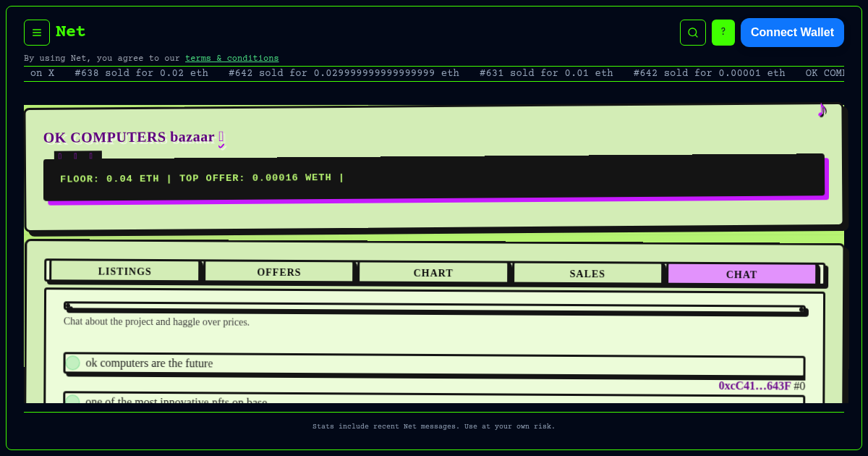Image resolution: width=868 pixels, height=456 pixels.
Task: Switch to the Offers tab
Action: (278, 272)
